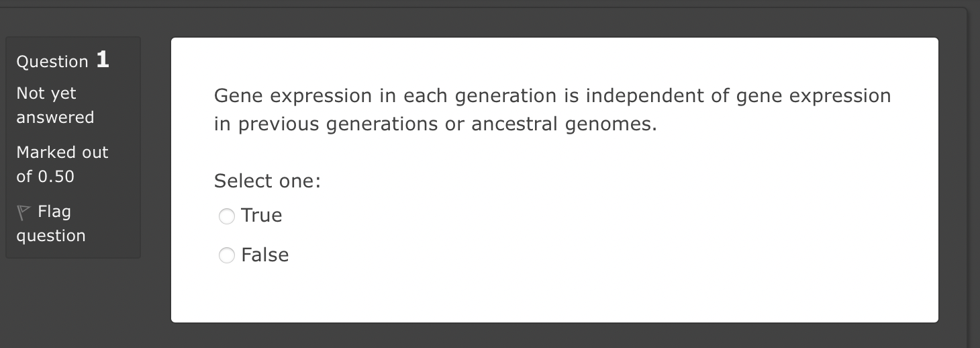Click the "0.50" grade value
Viewport: 980px width, 348px height.
[x=56, y=177]
